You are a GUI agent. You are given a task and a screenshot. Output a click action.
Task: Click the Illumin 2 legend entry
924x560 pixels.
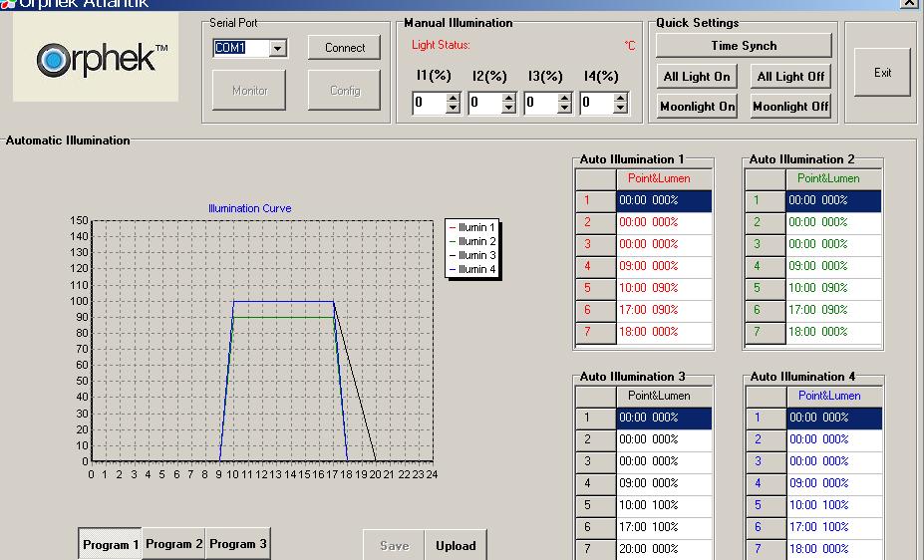(472, 241)
